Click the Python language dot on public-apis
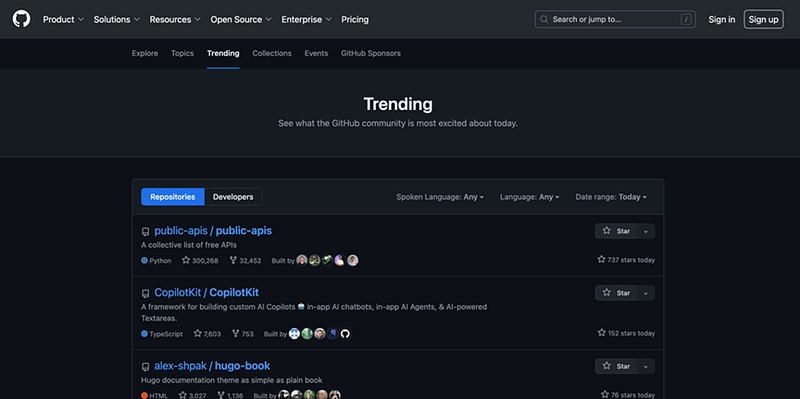The height and width of the screenshot is (399, 800). 144,260
